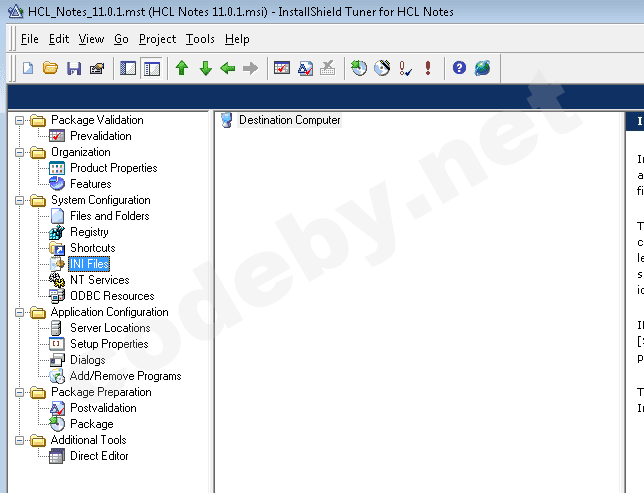Viewport: 644px width, 493px height.
Task: Open the Project menu
Action: click(x=157, y=39)
